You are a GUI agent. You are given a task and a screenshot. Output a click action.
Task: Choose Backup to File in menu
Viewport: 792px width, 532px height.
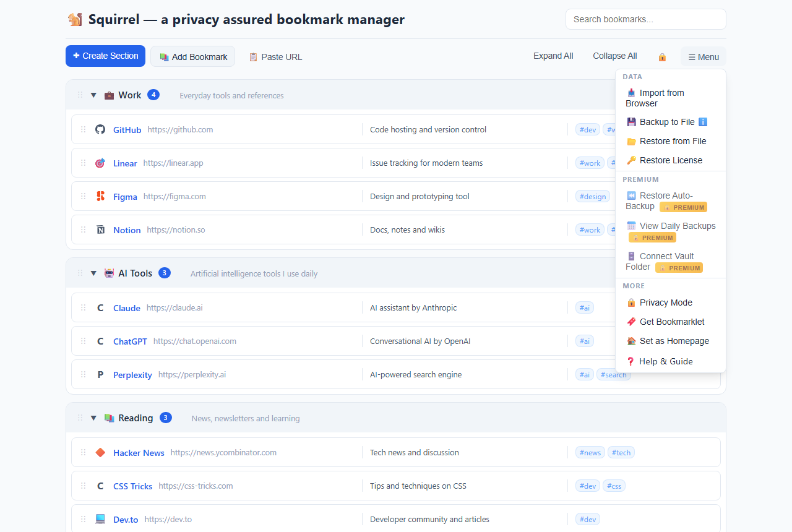(x=671, y=122)
